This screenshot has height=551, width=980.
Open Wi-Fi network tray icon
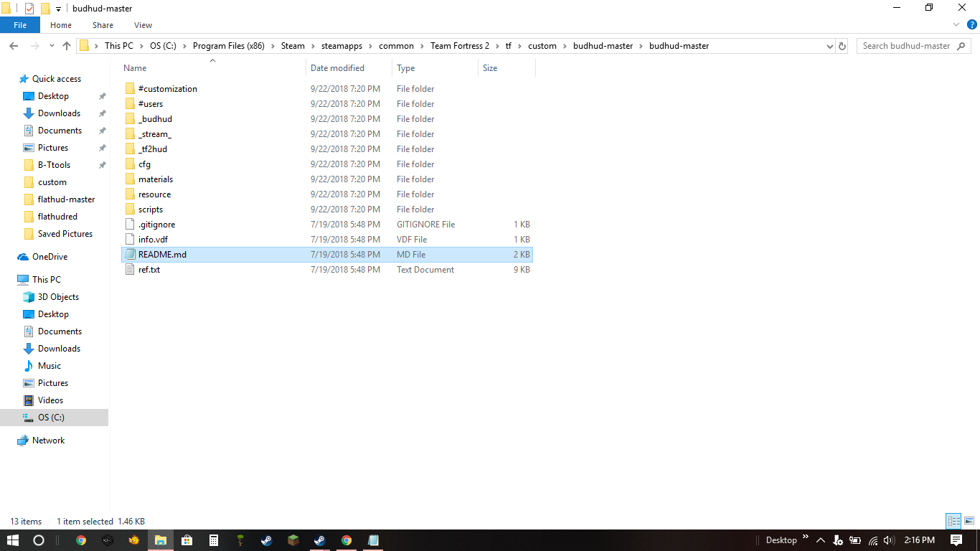coord(873,540)
